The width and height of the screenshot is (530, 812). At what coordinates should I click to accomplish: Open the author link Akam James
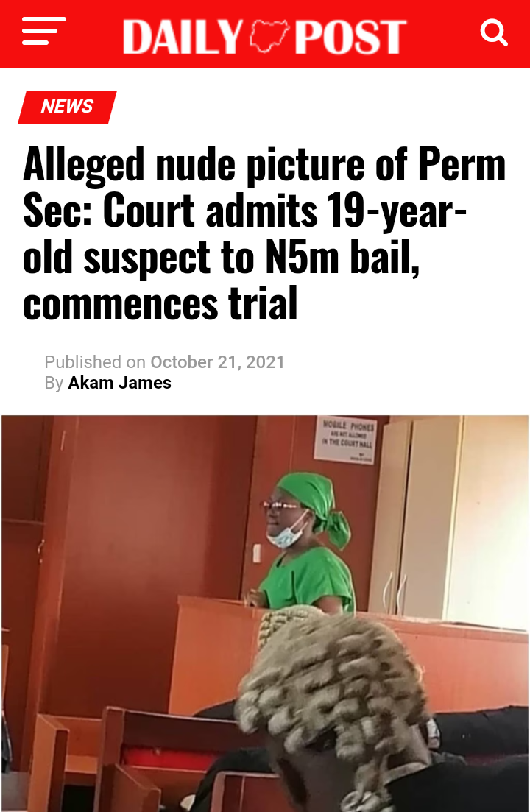tap(119, 383)
